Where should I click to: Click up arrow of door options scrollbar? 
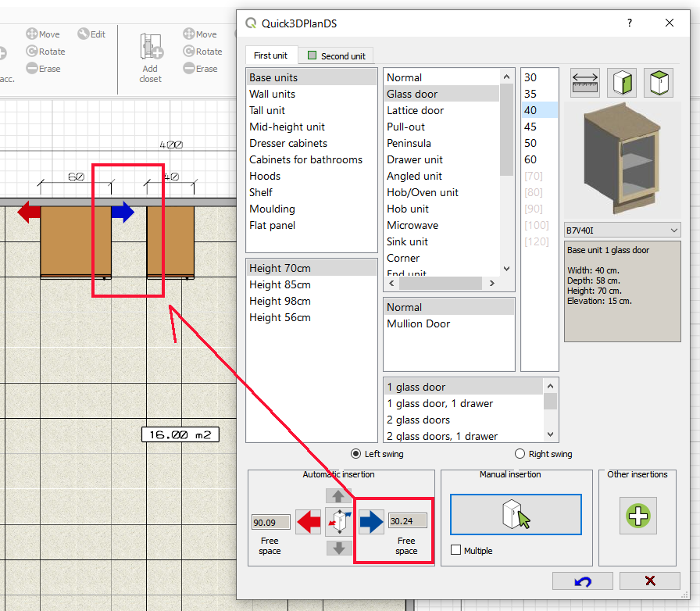[551, 386]
